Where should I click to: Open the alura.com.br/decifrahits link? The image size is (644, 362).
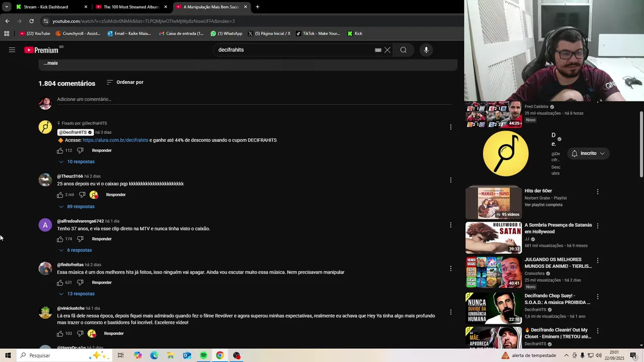click(115, 140)
